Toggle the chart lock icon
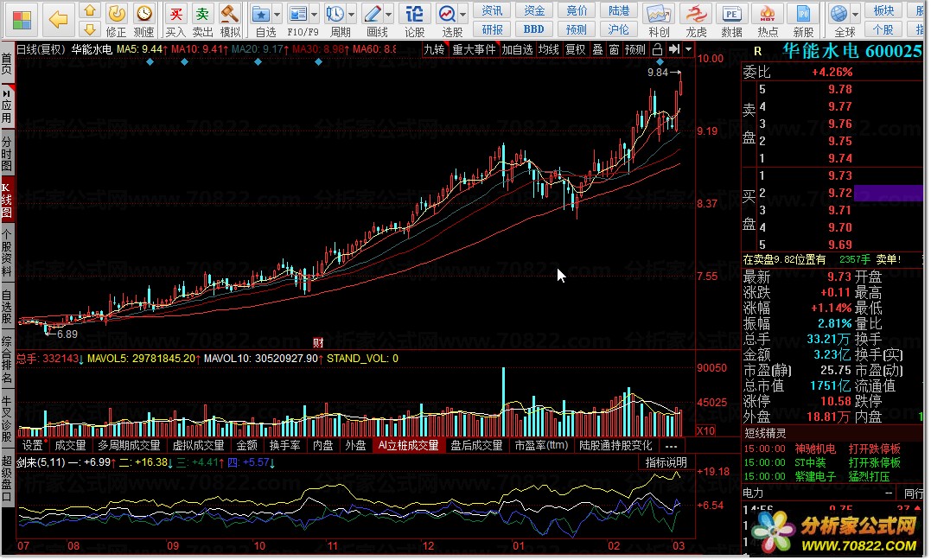 [657, 49]
